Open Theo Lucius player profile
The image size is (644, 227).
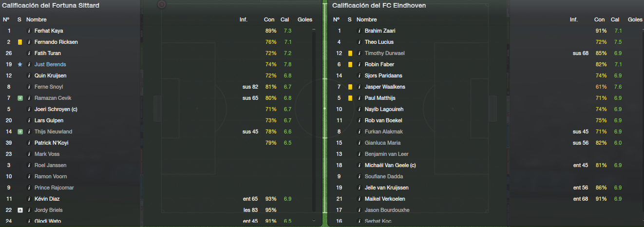(379, 42)
